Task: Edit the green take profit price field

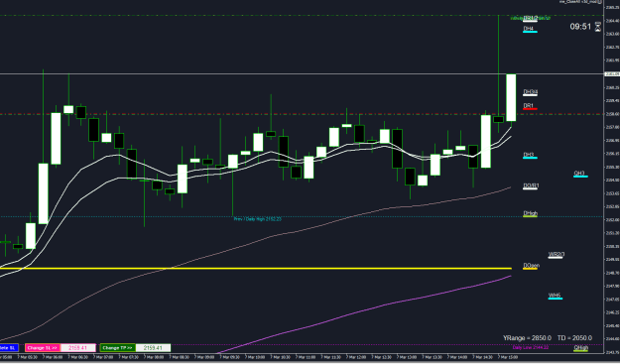Action: click(153, 348)
